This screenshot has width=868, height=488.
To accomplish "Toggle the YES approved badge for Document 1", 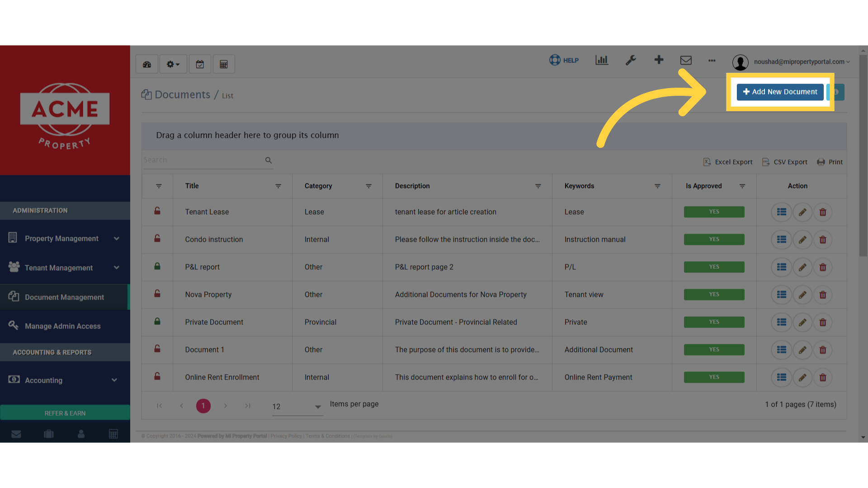I will [714, 350].
